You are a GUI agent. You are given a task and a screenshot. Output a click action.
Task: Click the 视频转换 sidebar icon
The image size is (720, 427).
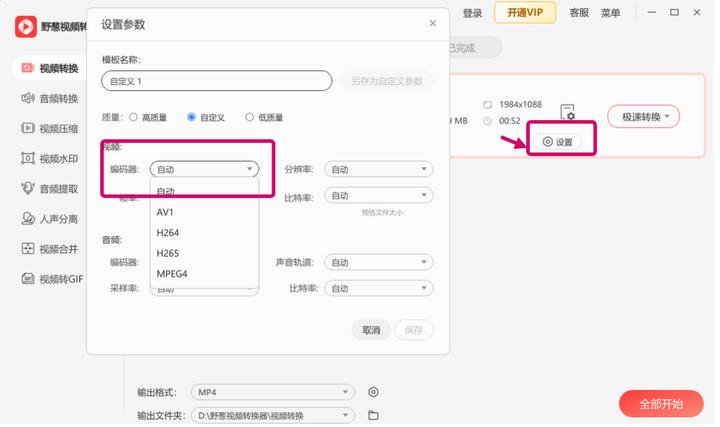(x=28, y=68)
